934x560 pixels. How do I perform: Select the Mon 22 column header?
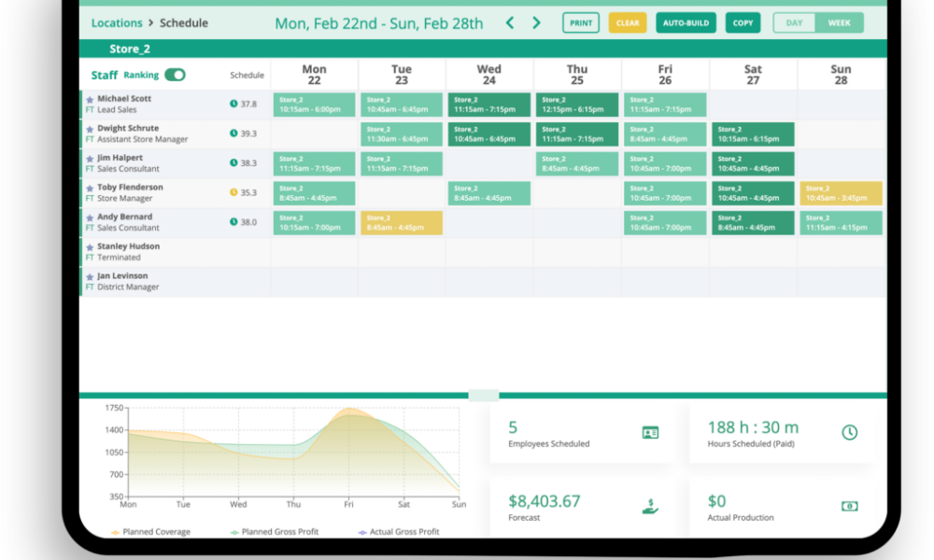pos(314,75)
